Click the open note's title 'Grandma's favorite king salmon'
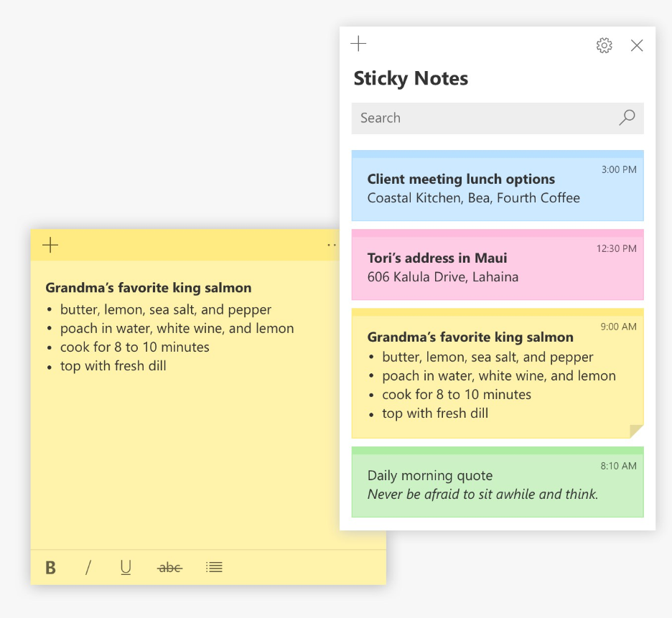 coord(149,288)
